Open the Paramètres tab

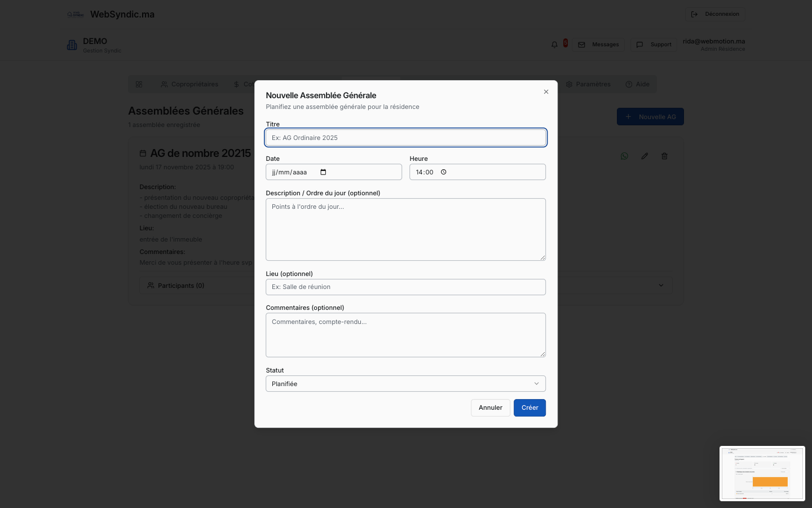tap(588, 85)
